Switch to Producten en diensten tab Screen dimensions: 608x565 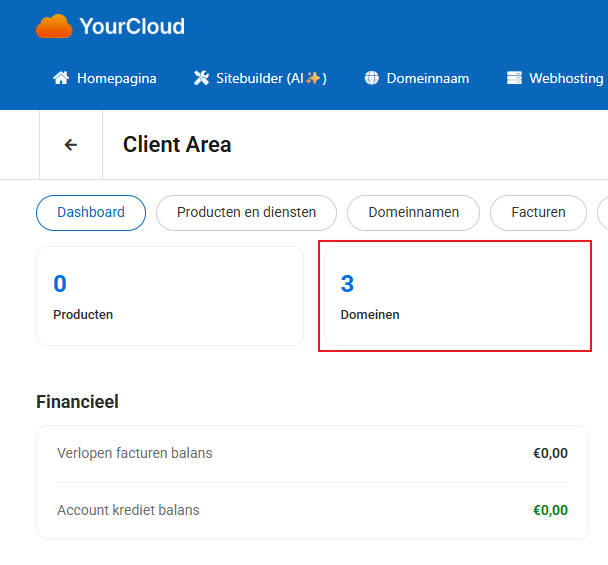[x=246, y=213]
